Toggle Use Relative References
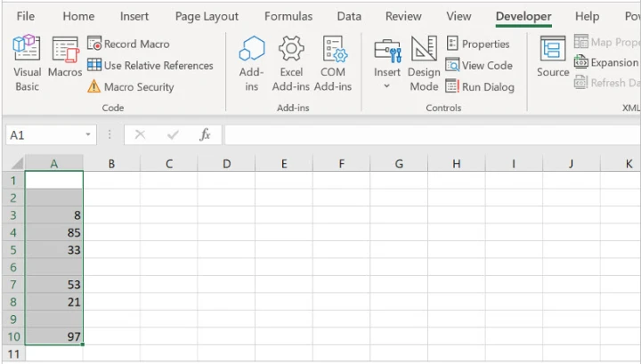 pyautogui.click(x=150, y=65)
